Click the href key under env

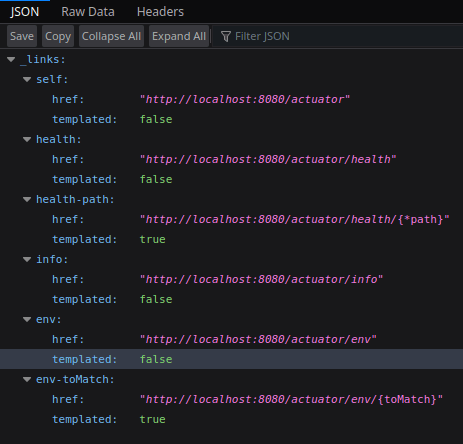(68, 339)
